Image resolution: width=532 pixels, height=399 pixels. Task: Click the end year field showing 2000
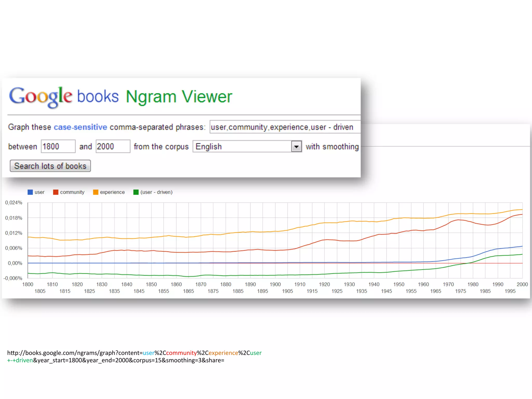click(113, 147)
